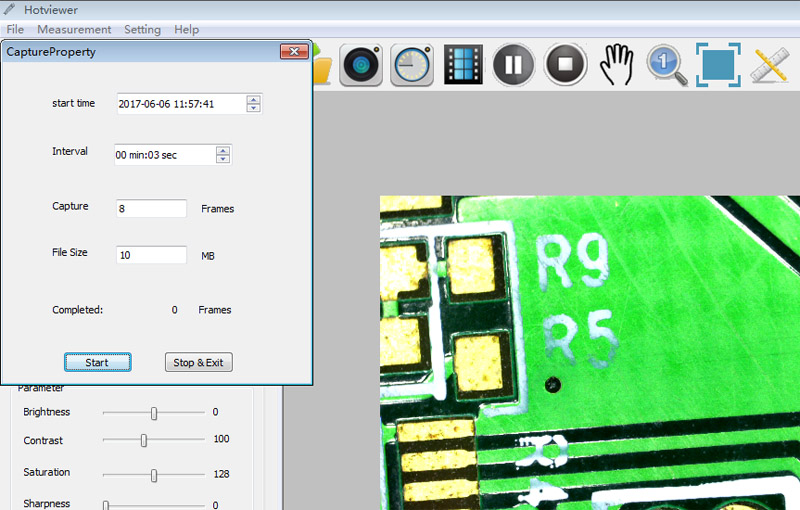Increase start time with up arrow
Image resolution: width=800 pixels, height=510 pixels.
[254, 99]
